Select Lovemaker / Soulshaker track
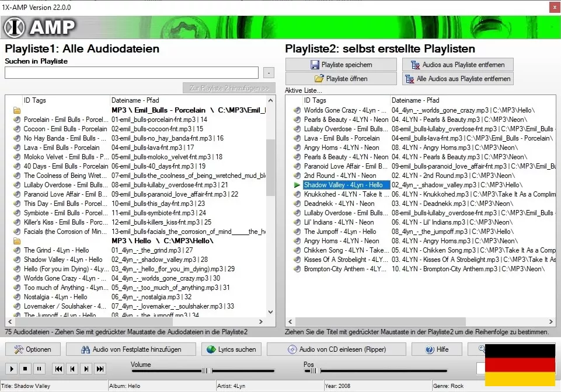This screenshot has width=561, height=392. (x=65, y=306)
